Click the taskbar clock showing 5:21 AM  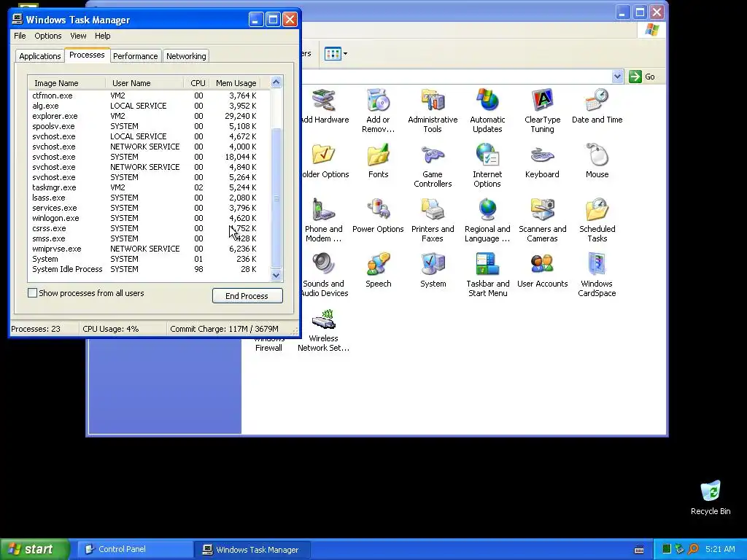[x=720, y=549]
